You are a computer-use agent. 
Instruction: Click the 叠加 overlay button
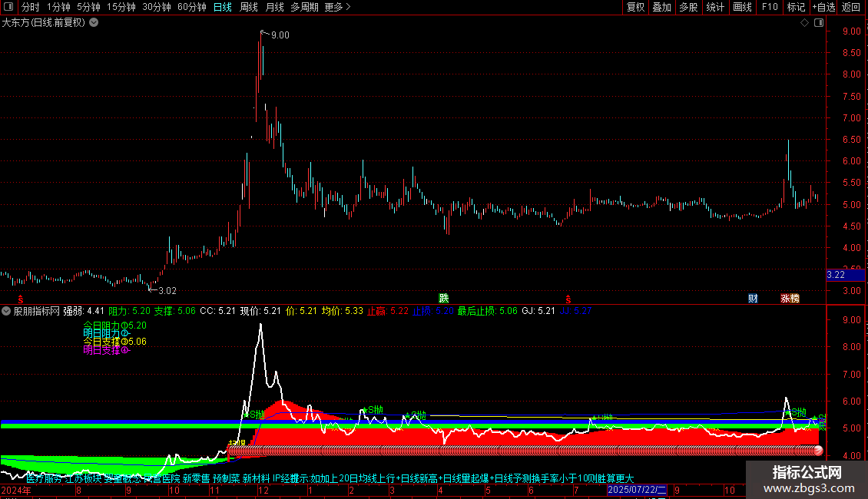pos(661,7)
